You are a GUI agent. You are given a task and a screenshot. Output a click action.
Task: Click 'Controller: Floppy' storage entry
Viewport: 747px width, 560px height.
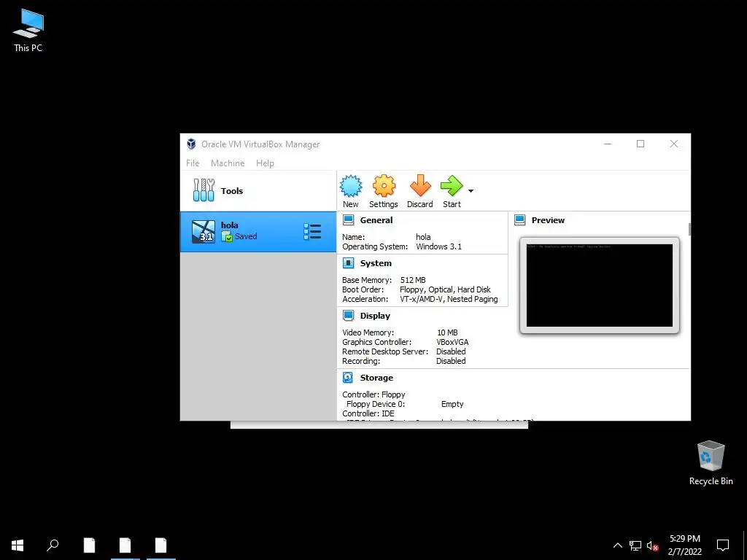pyautogui.click(x=373, y=394)
